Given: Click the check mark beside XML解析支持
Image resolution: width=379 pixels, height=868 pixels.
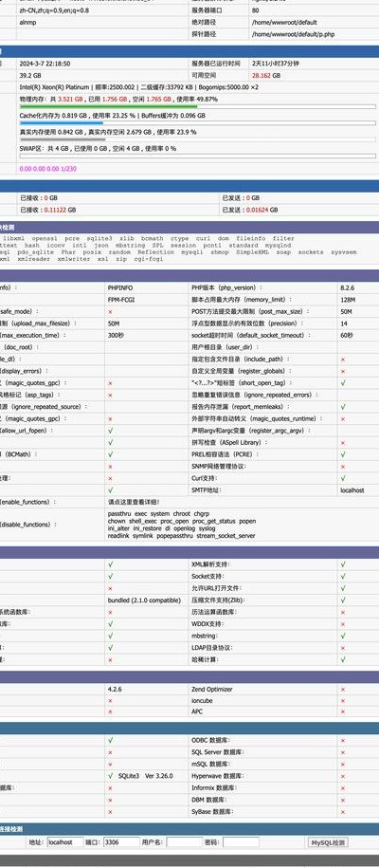Looking at the screenshot, I should 343,564.
